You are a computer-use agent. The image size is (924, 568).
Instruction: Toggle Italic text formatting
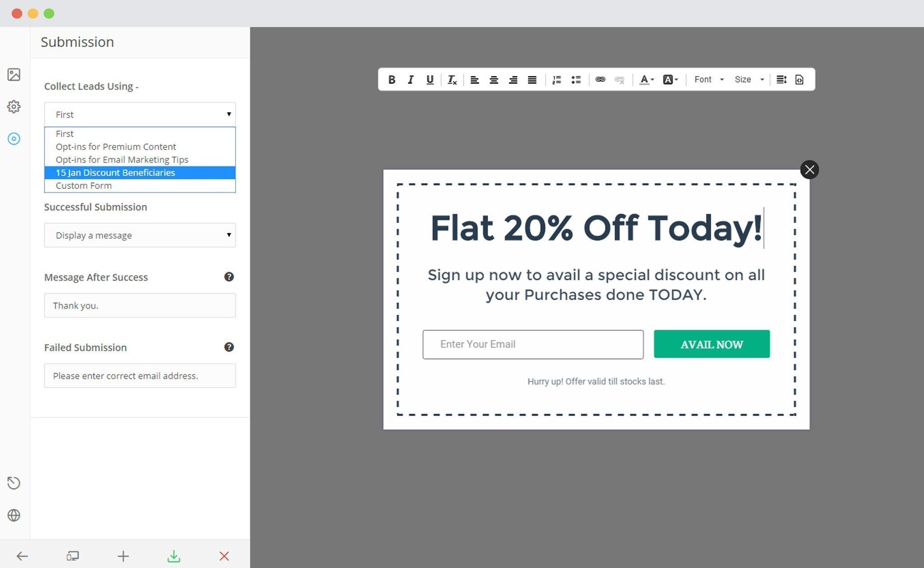[x=411, y=80]
